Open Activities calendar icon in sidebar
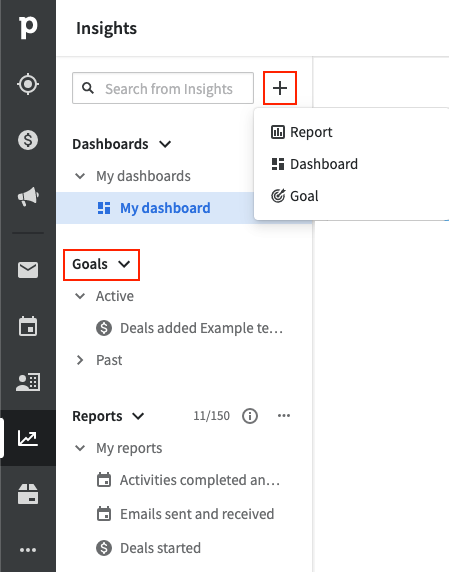This screenshot has width=449, height=572. pyautogui.click(x=28, y=326)
